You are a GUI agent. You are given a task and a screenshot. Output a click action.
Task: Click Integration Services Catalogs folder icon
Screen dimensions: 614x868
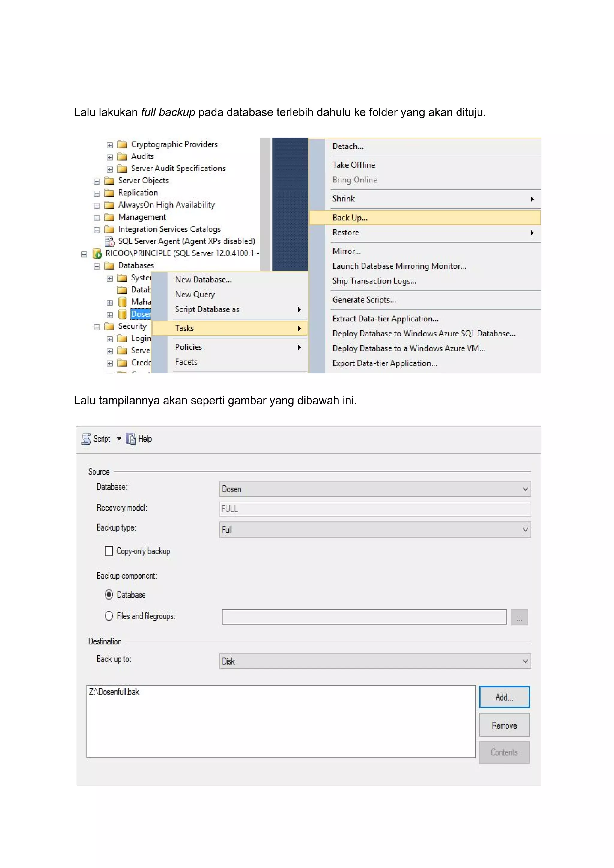coord(109,229)
